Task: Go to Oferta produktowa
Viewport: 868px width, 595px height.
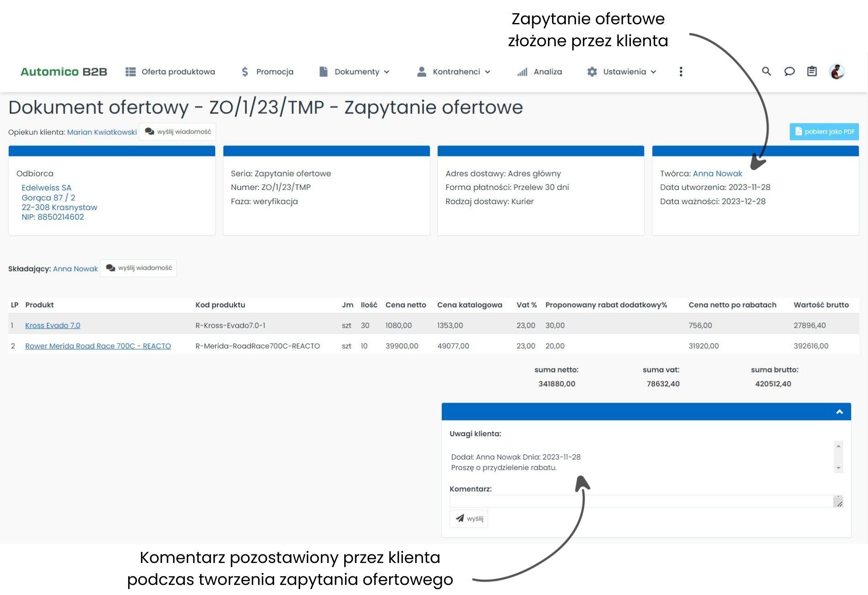Action: pyautogui.click(x=170, y=72)
